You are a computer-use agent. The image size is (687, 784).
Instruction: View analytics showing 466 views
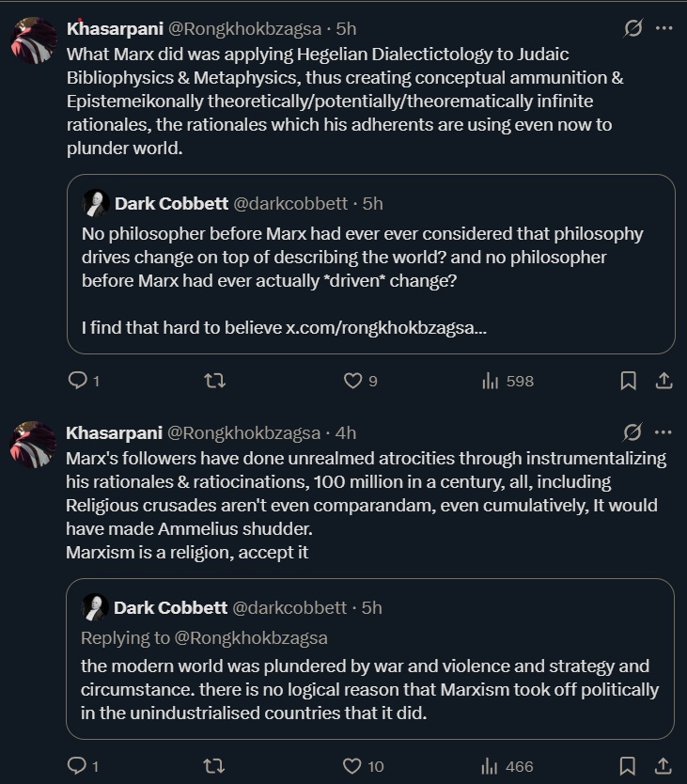490,766
